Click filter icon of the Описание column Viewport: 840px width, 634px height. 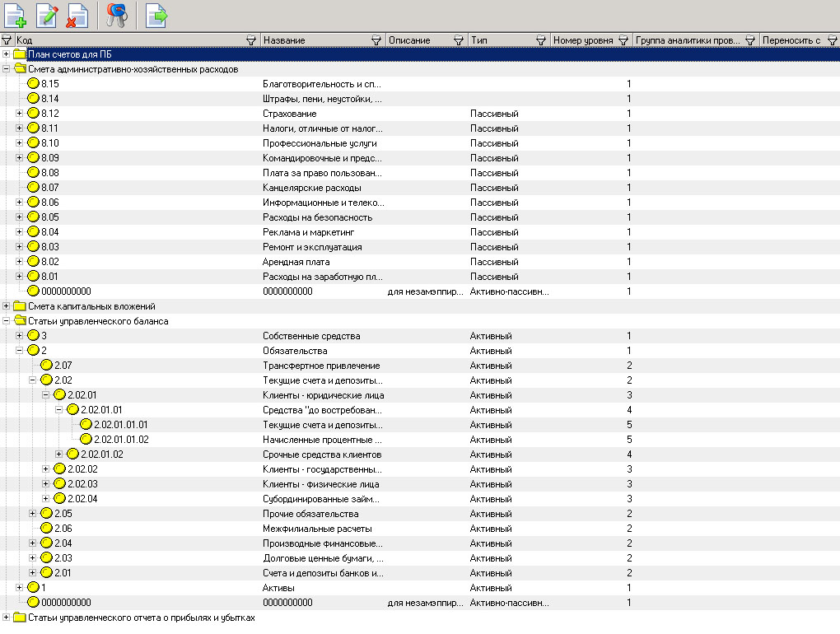point(459,40)
